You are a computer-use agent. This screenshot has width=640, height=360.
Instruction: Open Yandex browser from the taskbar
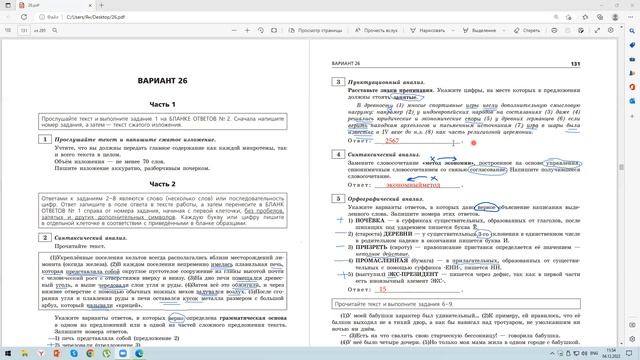coord(41,353)
